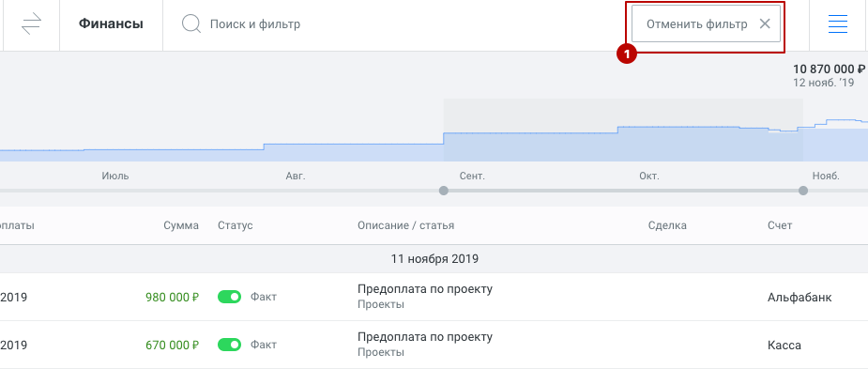This screenshot has height=369, width=868.
Task: Click the left range slider handle near Сент.
Action: pos(444,191)
